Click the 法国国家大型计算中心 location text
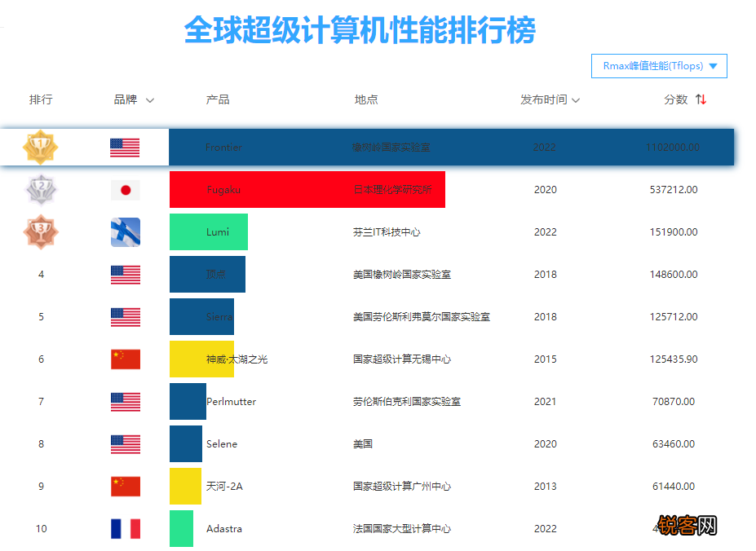The height and width of the screenshot is (551, 756). pyautogui.click(x=401, y=529)
